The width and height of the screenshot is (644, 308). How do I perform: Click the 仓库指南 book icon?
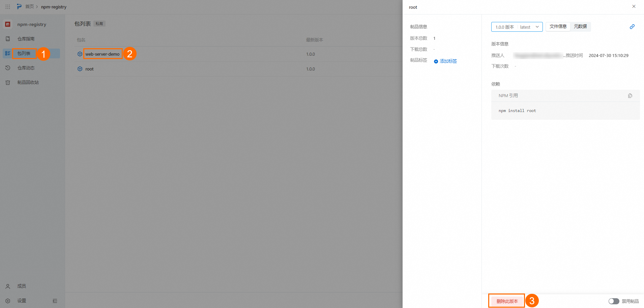8,39
